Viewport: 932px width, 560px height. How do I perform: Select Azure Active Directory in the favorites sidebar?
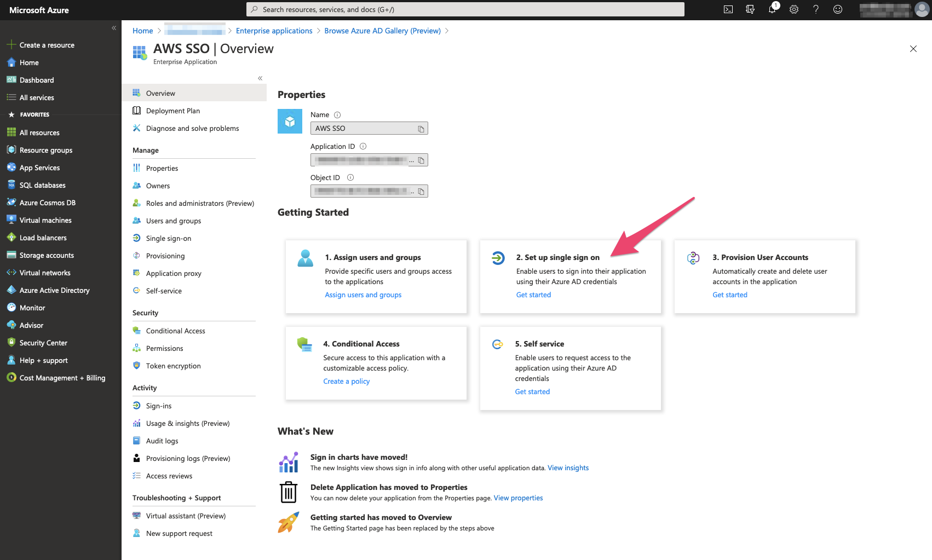coord(54,290)
